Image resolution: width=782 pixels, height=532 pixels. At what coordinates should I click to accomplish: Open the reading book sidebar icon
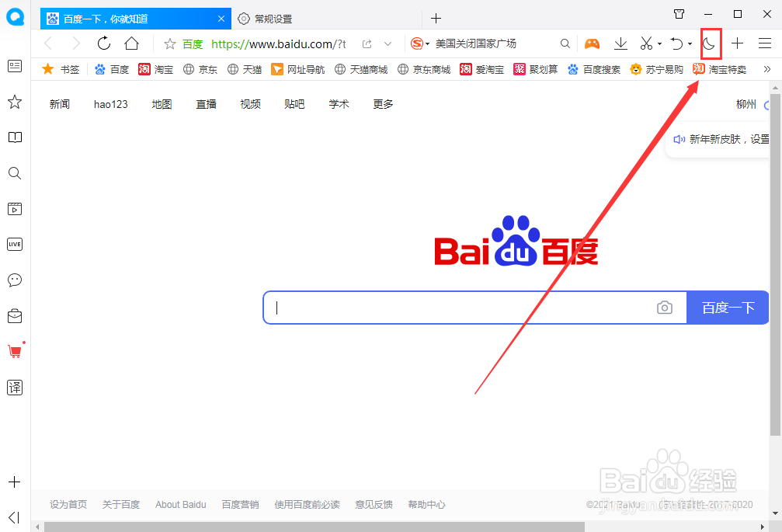click(15, 137)
